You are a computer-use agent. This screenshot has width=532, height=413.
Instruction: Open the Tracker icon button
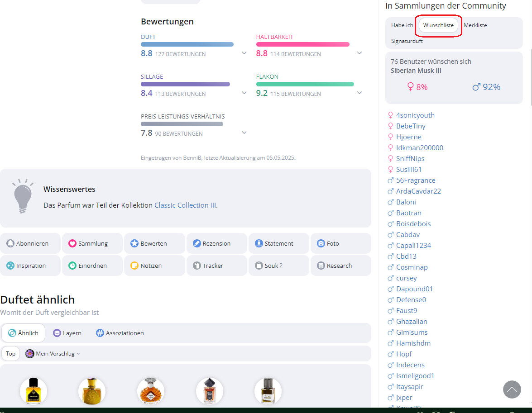(197, 266)
